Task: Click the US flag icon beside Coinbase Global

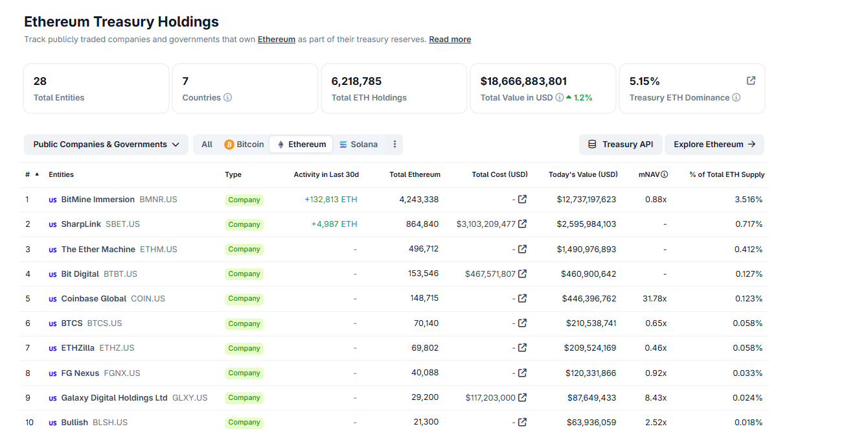Action: click(x=52, y=298)
